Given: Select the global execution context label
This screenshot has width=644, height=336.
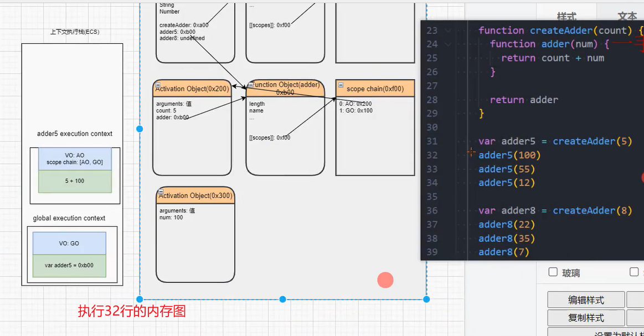Looking at the screenshot, I should point(69,218).
